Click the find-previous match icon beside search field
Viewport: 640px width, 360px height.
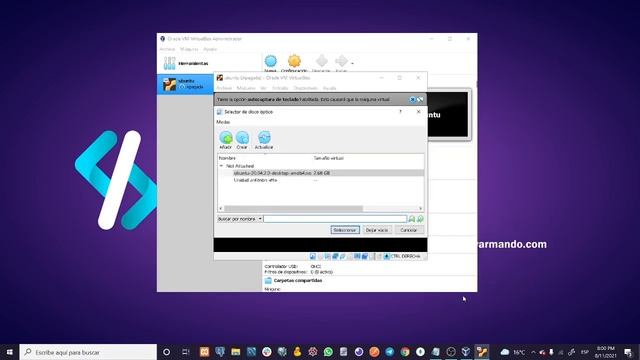(412, 219)
